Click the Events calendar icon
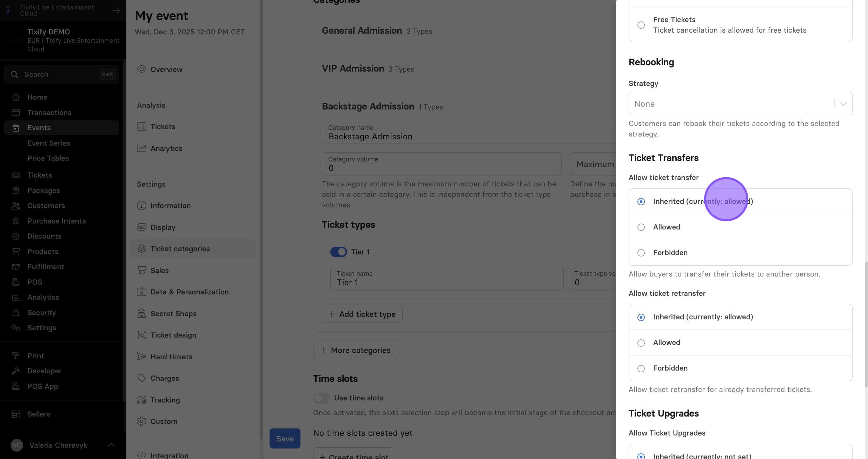The image size is (868, 459). (16, 128)
